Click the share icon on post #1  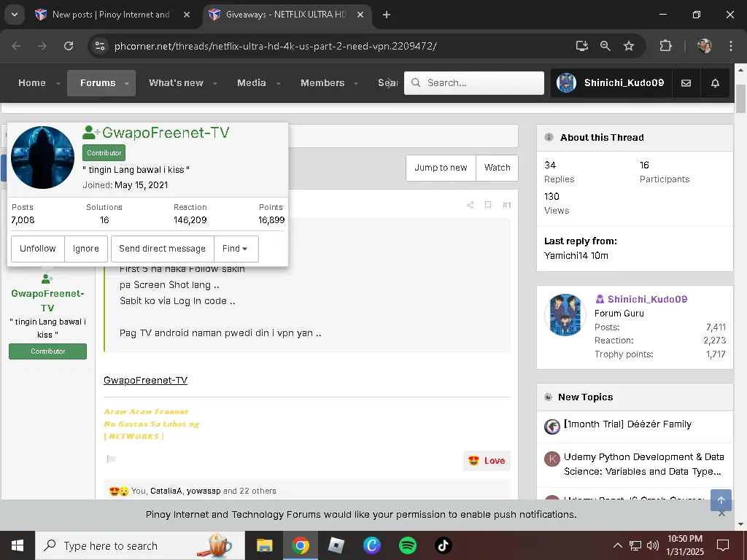pyautogui.click(x=471, y=205)
